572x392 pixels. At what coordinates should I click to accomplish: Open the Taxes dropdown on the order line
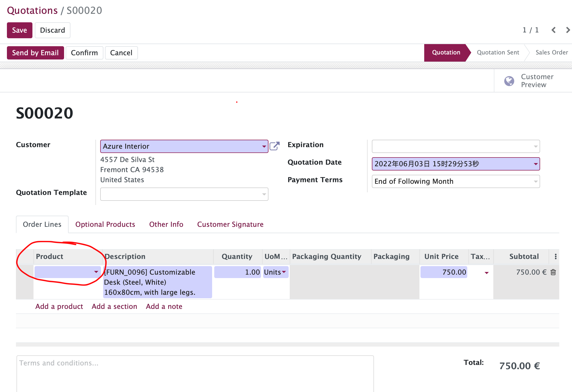pyautogui.click(x=487, y=272)
